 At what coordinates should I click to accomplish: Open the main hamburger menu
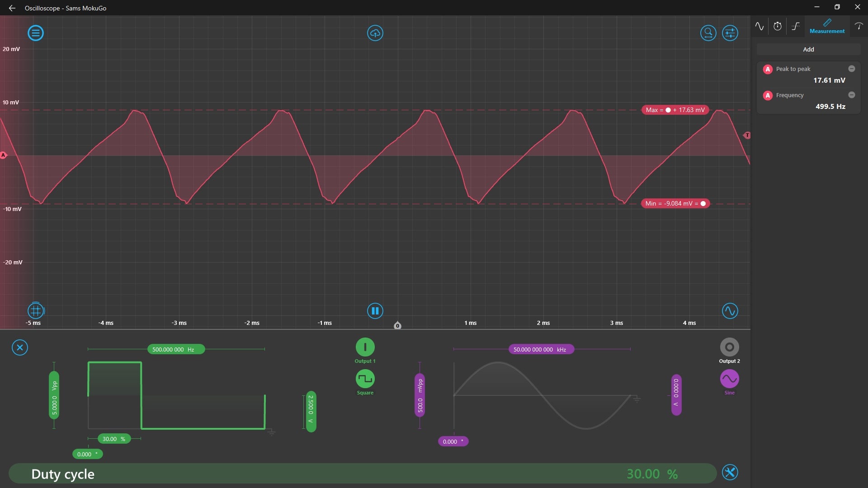point(36,33)
